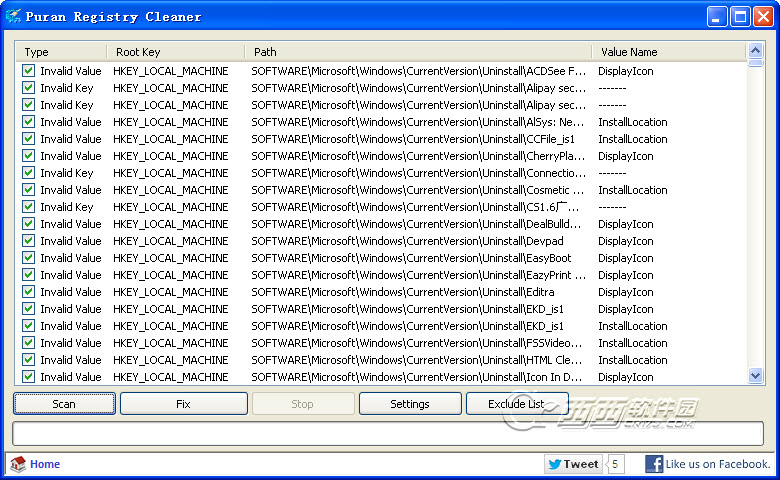Sort by the Value Name column header
Viewport: 780px width, 480px height.
[669, 52]
